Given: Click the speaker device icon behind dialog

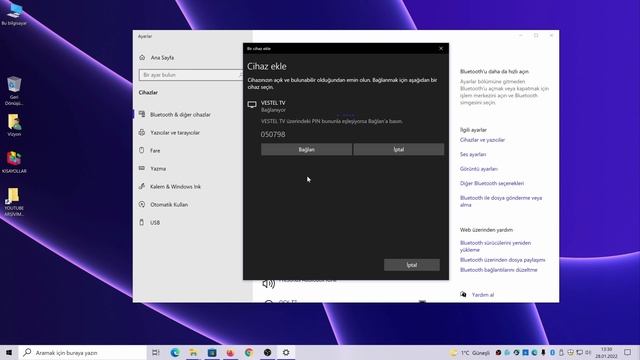Looking at the screenshot, I should tap(268, 284).
